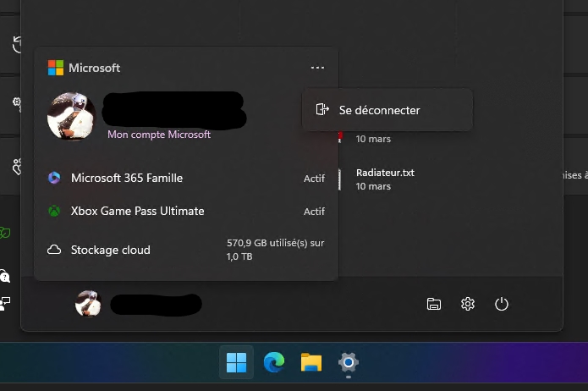Image resolution: width=588 pixels, height=391 pixels.
Task: Open File Explorer folder shortcut beside power button
Action: pyautogui.click(x=434, y=304)
